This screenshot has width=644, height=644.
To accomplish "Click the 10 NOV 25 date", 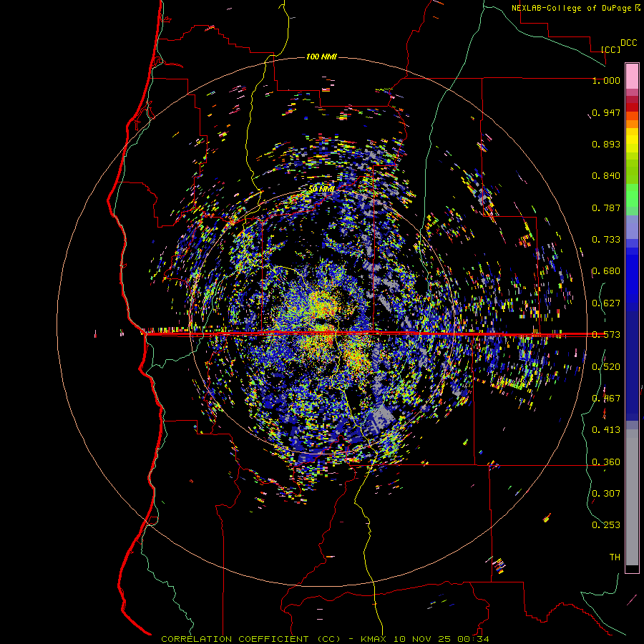I will [x=421, y=639].
